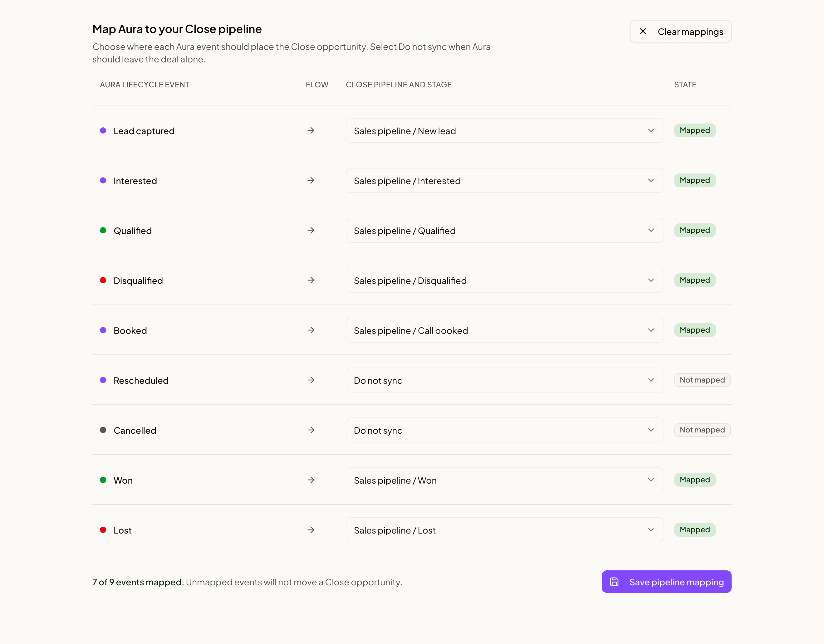Screen dimensions: 824x644
Task: Click the Mapped badge for Lead captured
Action: pos(695,130)
